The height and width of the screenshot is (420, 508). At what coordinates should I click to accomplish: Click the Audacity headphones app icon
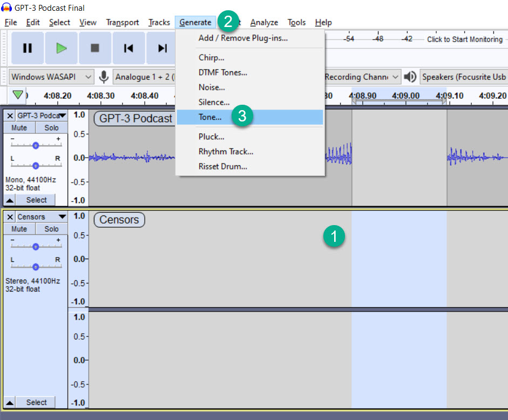(6, 7)
